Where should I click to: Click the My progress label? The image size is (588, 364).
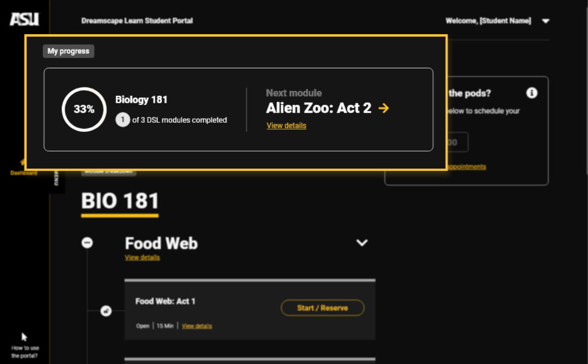pos(68,51)
